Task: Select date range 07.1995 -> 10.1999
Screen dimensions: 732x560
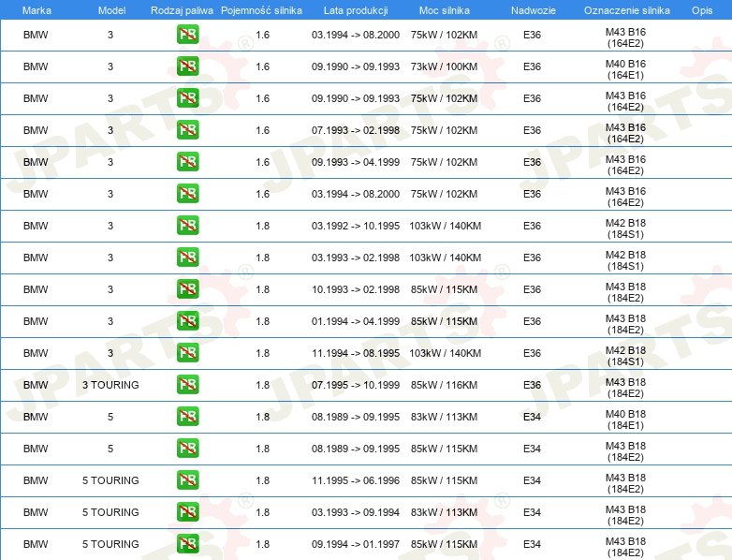Action: (x=356, y=385)
